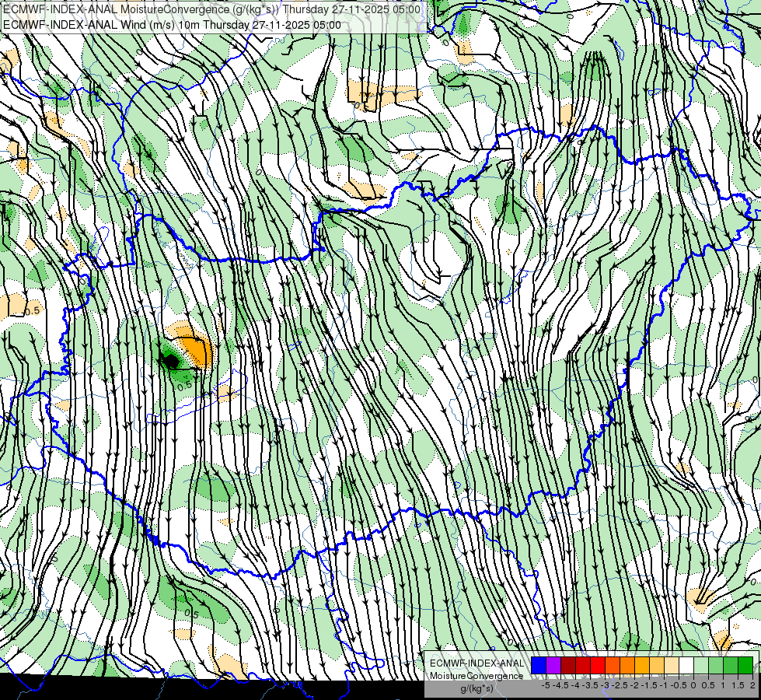Viewport: 761px width, 700px height.
Task: Click the MoistureConvergence title line
Action: click(x=212, y=9)
